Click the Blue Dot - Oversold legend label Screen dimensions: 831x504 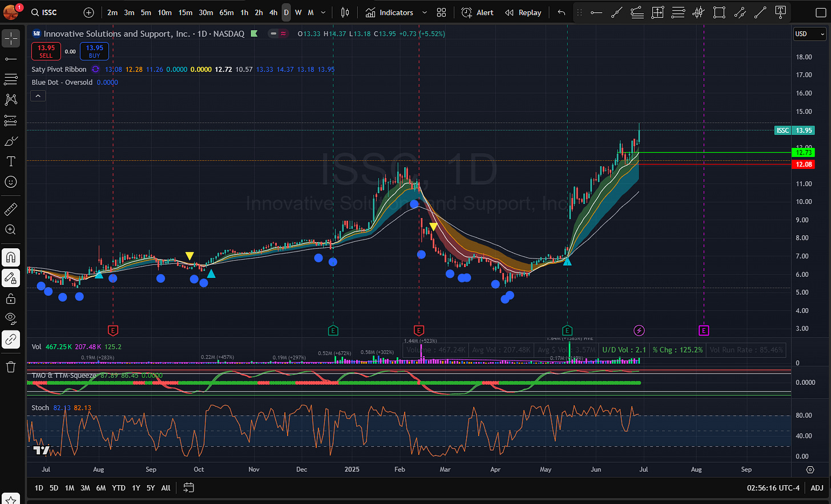tap(62, 82)
